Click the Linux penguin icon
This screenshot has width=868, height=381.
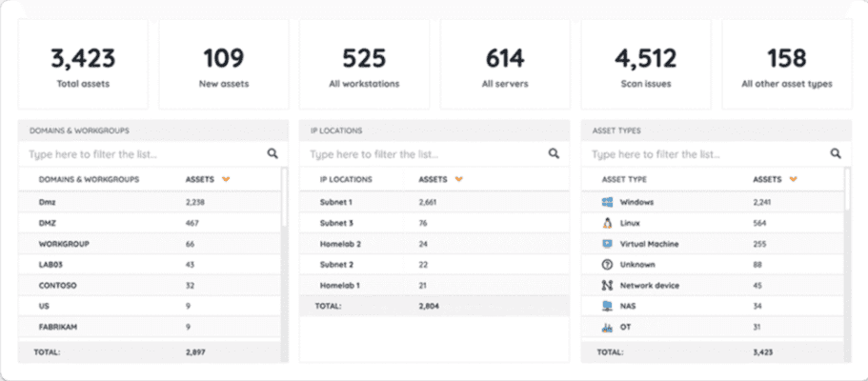point(607,223)
